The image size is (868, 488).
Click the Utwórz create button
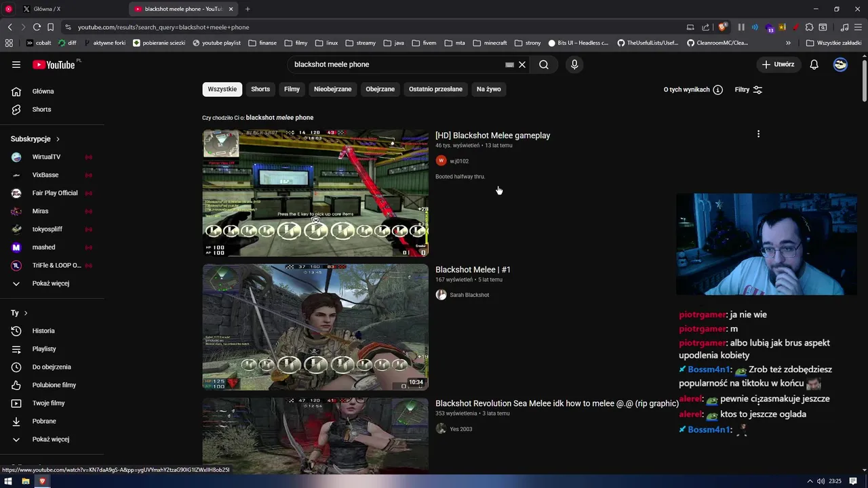pos(778,64)
